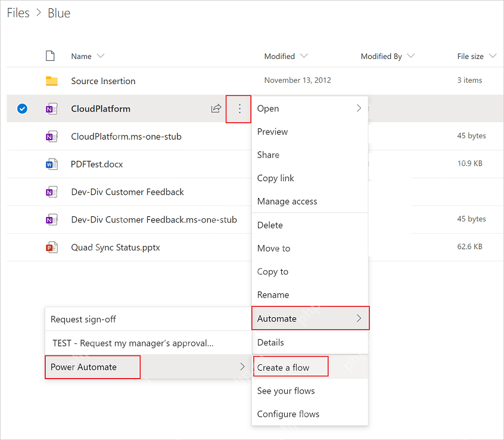Expand the Automate submenu chevron

[x=359, y=318]
